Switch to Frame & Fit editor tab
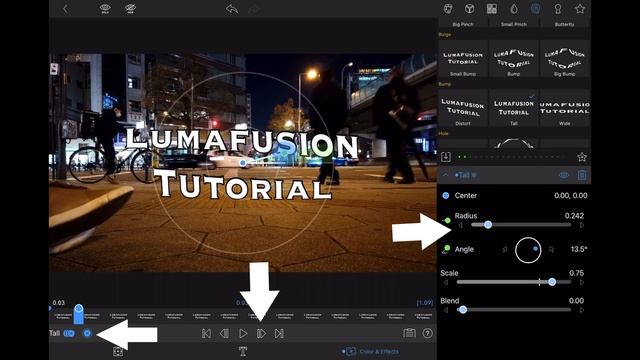The height and width of the screenshot is (360, 640). [118, 351]
